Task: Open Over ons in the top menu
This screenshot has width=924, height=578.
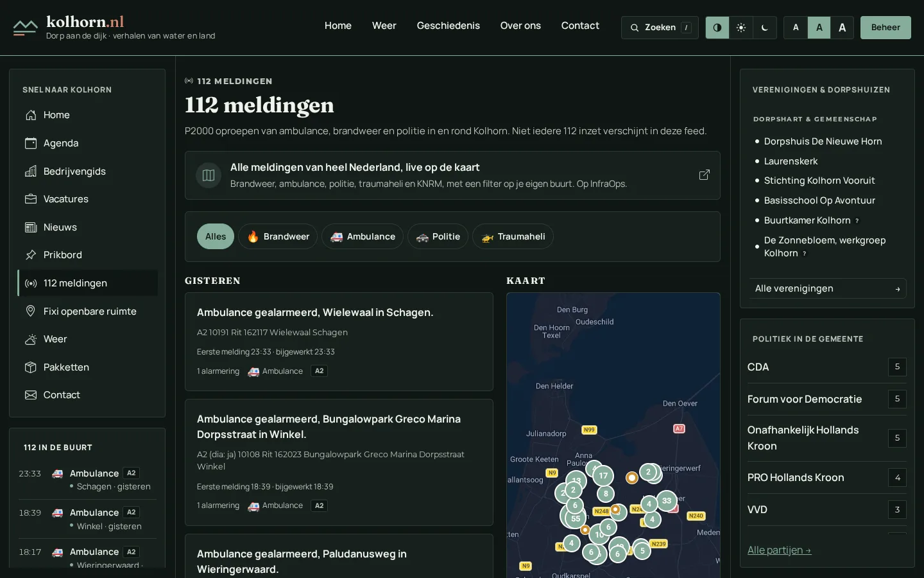Action: coord(520,26)
